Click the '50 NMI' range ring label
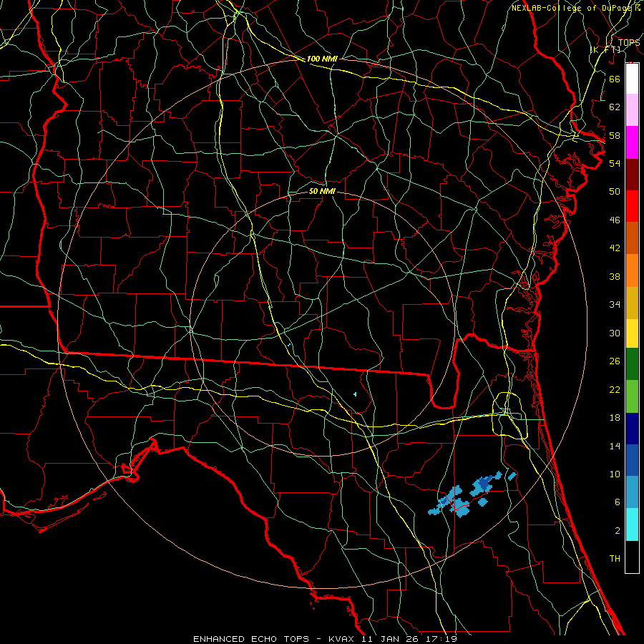 (322, 192)
